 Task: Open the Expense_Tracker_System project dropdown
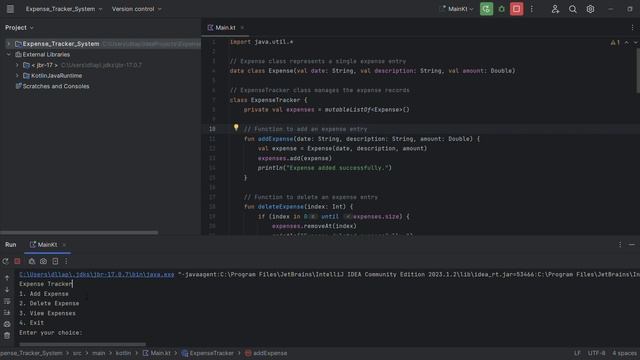point(64,9)
